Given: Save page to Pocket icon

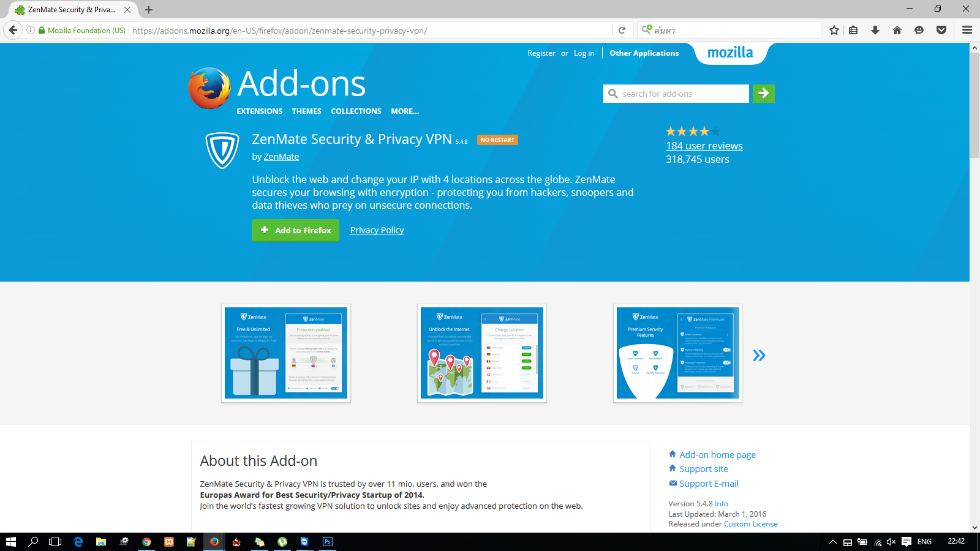Looking at the screenshot, I should (941, 30).
